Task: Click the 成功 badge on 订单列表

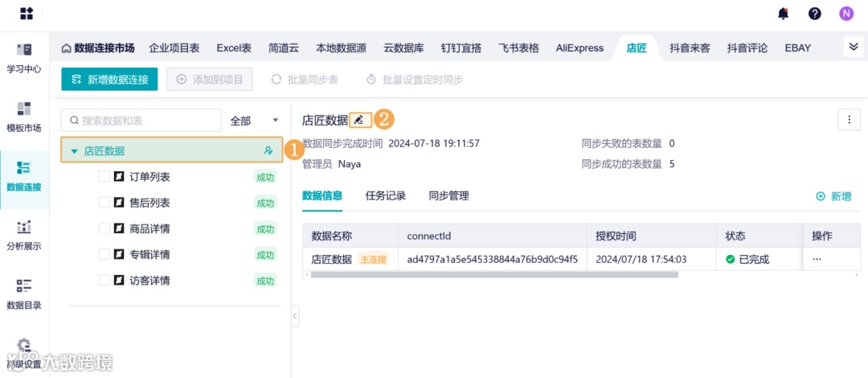Action: (x=265, y=177)
